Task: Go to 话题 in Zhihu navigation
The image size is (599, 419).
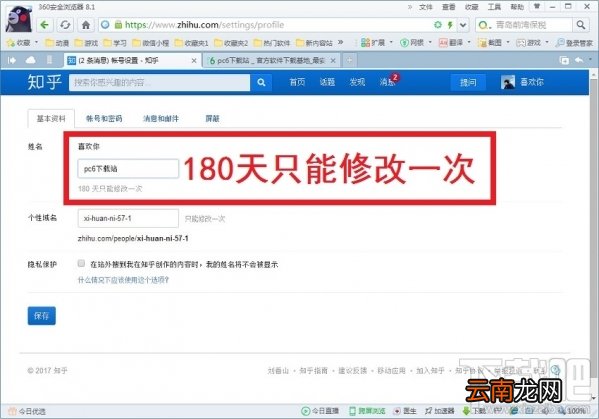Action: [x=327, y=82]
